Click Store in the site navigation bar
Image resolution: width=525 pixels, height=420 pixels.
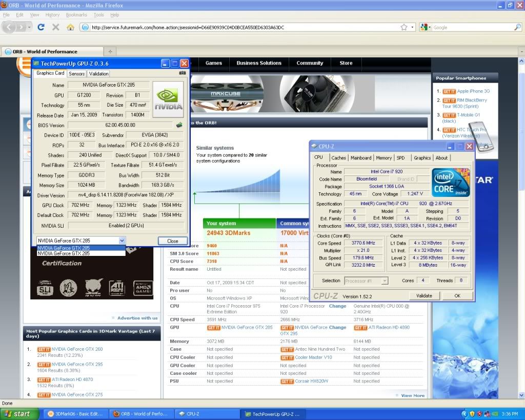click(x=346, y=63)
